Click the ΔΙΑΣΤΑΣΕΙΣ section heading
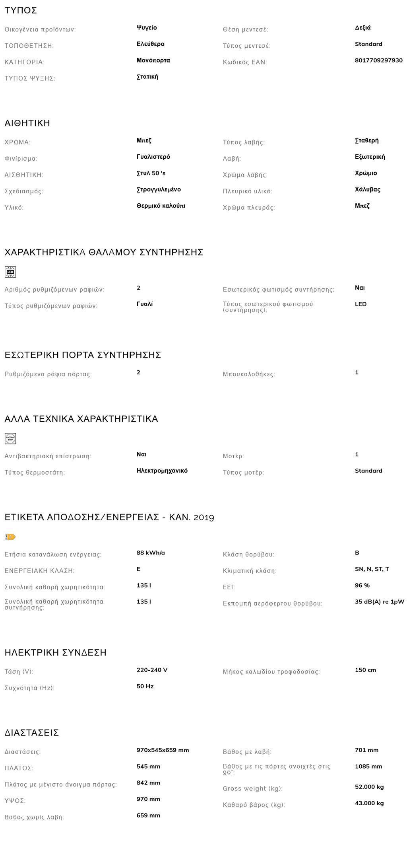This screenshot has width=407, height=868. [32, 733]
